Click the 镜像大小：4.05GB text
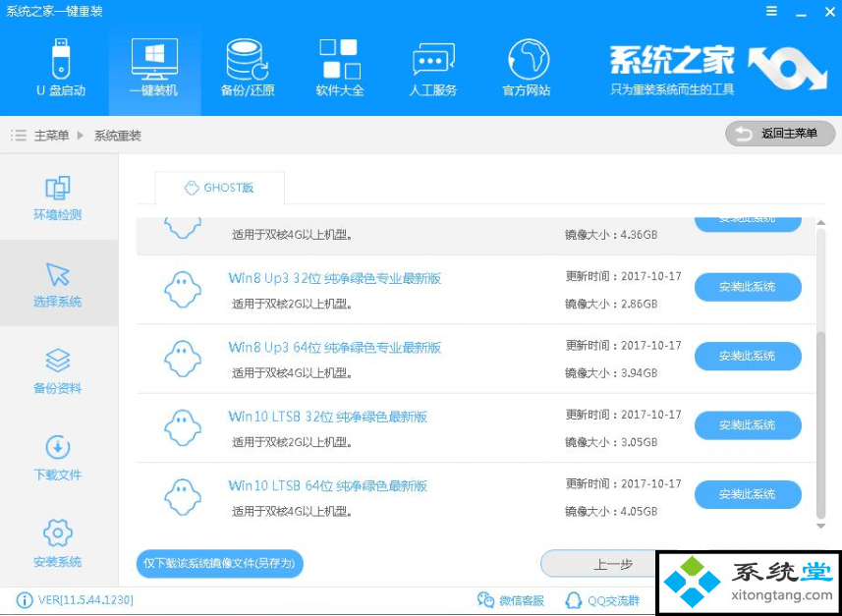This screenshot has height=616, width=842. (x=611, y=511)
